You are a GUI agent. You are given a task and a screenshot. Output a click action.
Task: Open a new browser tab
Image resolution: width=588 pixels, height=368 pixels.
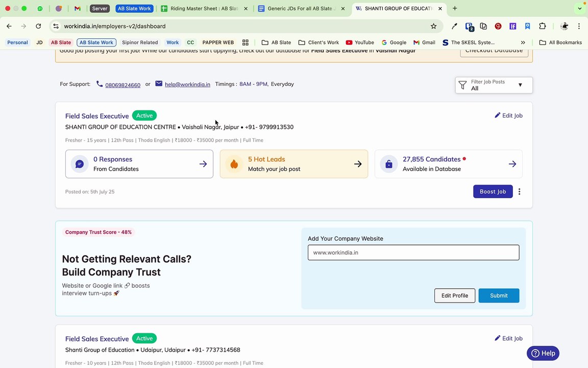coord(454,8)
